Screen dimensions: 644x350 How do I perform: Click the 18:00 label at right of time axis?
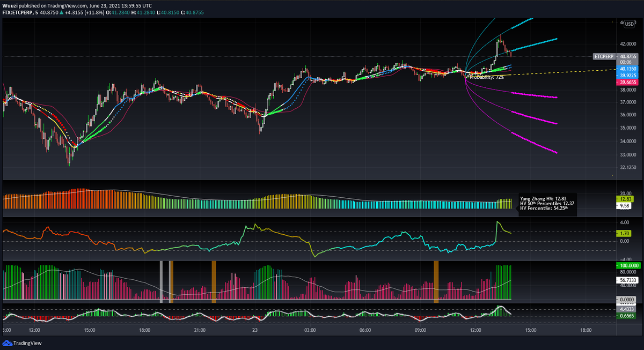coord(585,331)
